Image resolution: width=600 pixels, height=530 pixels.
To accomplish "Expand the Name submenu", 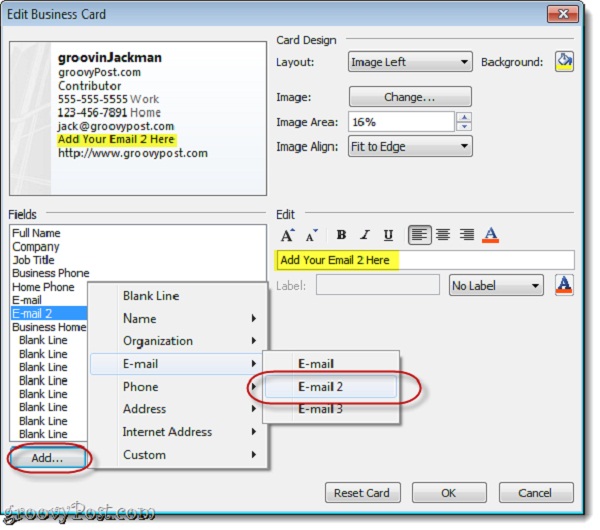I will click(x=178, y=318).
